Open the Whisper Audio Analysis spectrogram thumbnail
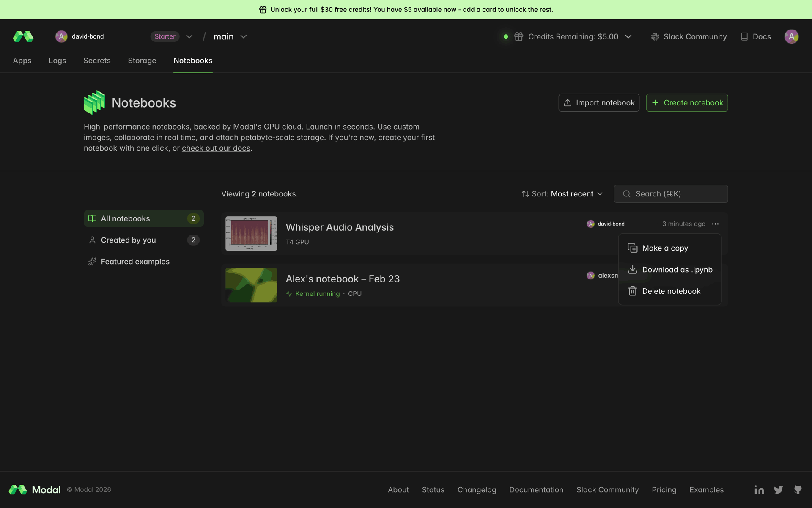812x508 pixels. [x=251, y=233]
